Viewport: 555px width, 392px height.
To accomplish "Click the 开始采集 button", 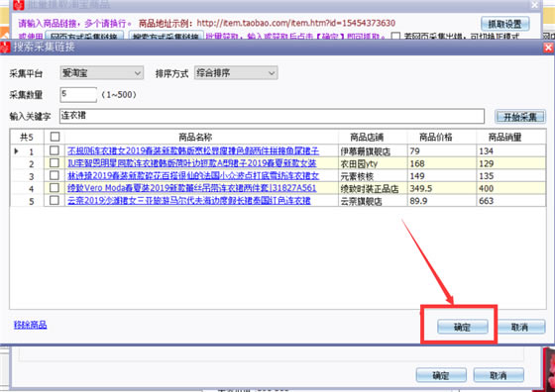I will (x=520, y=117).
